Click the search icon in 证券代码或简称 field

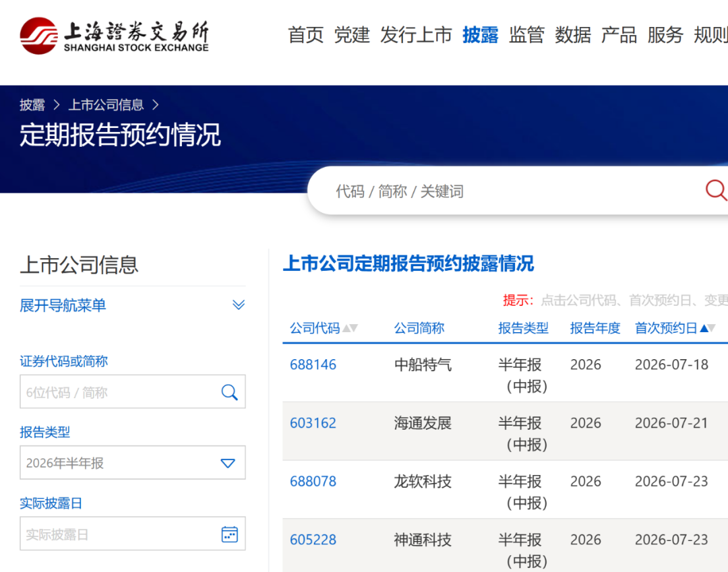(229, 392)
